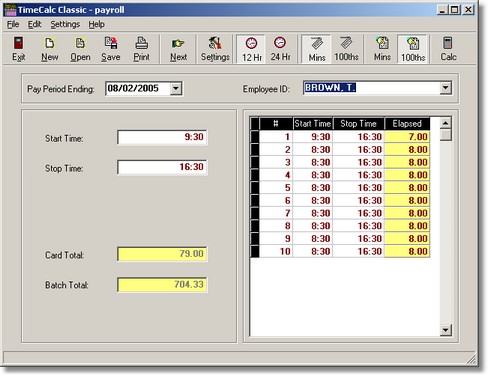Open the Settings toolbar icon
Screen dimensions: 488x376
pos(215,49)
